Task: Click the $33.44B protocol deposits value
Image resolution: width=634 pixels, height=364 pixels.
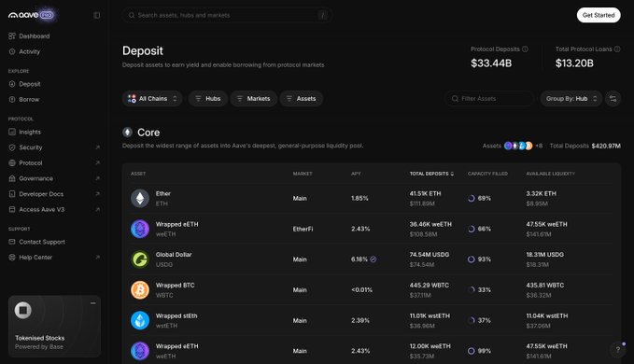Action: tap(491, 63)
